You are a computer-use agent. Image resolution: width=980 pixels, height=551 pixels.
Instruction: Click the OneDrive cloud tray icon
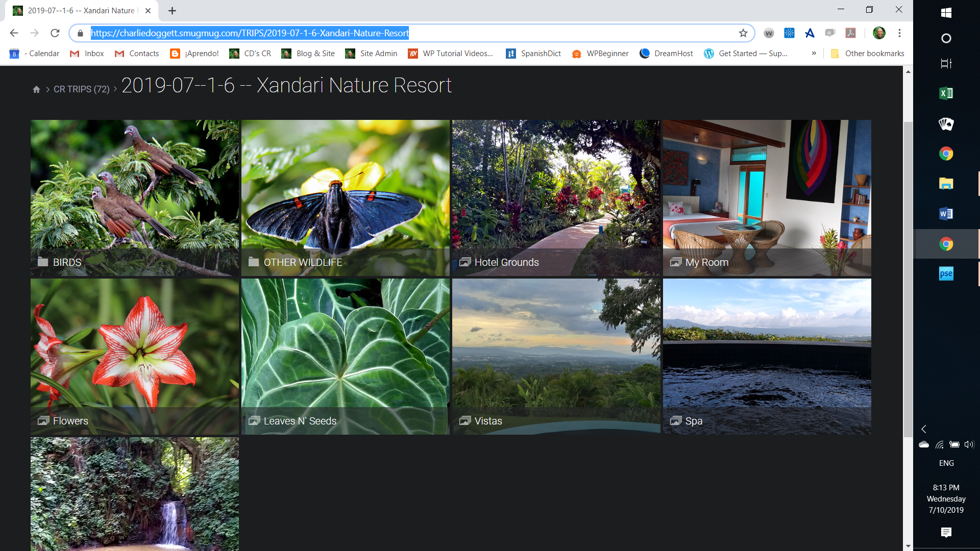tap(924, 444)
